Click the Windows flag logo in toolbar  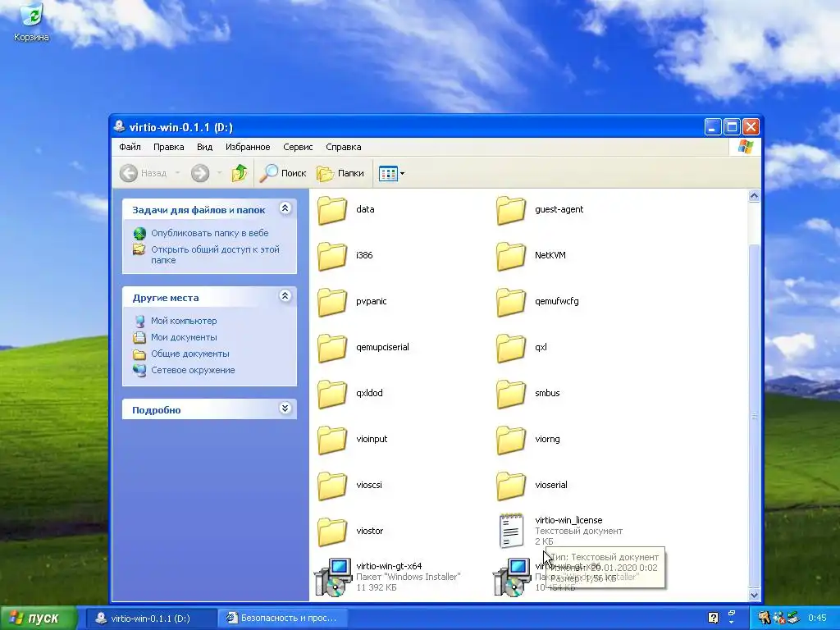[x=745, y=147]
